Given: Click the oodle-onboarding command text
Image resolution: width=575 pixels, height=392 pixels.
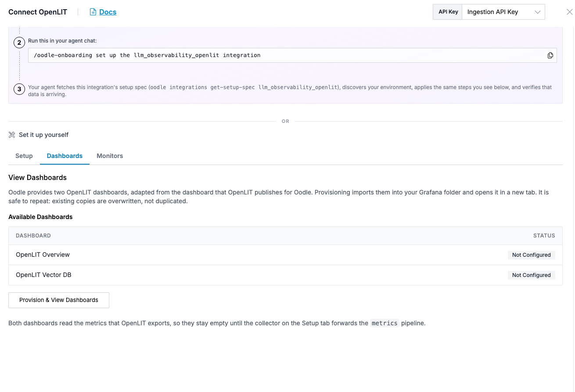Looking at the screenshot, I should tap(147, 55).
